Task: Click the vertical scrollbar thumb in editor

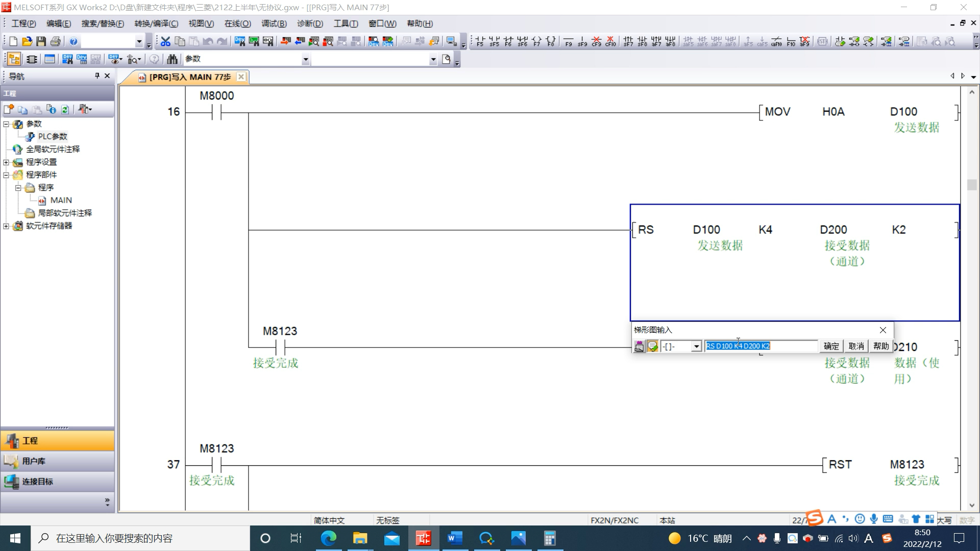Action: [971, 185]
